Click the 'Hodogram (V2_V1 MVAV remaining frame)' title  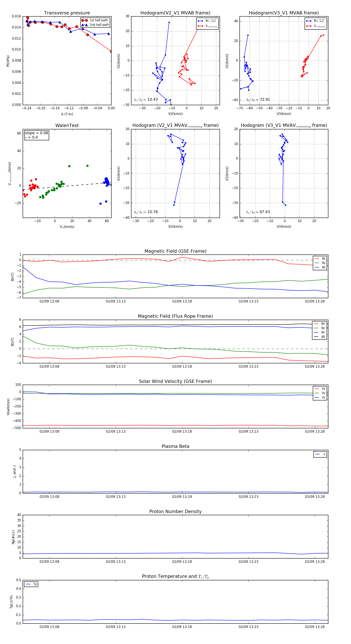tap(175, 125)
